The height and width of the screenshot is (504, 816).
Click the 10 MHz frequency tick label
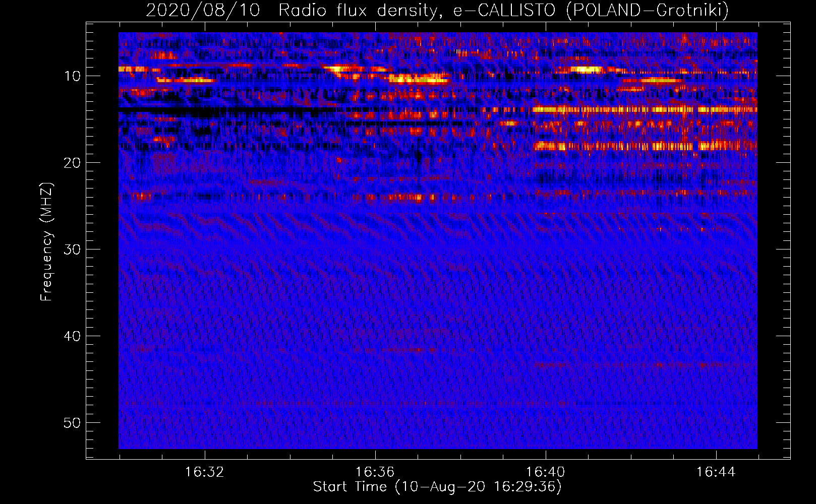coord(73,76)
